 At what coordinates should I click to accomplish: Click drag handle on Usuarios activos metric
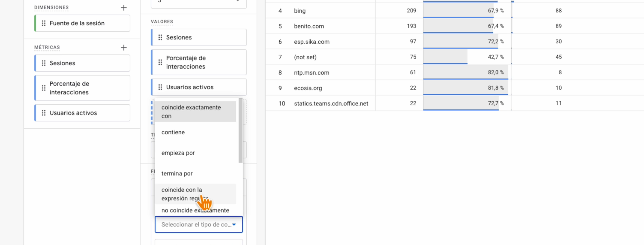(x=43, y=113)
